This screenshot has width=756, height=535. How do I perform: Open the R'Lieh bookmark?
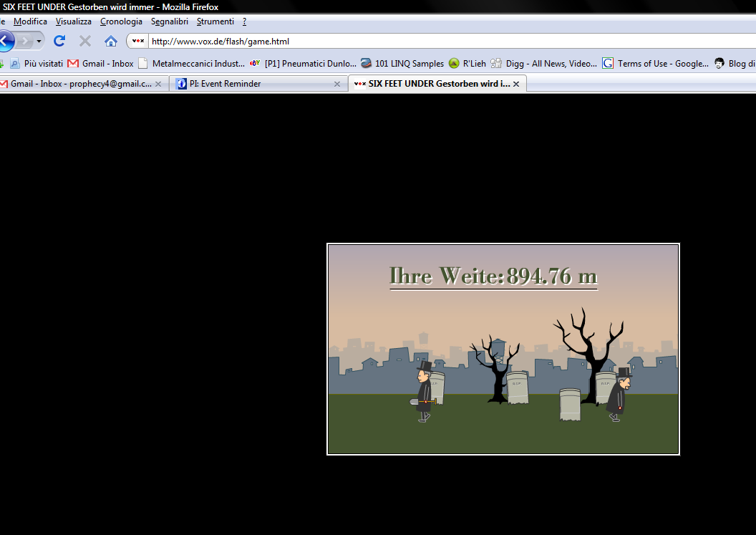tap(467, 63)
